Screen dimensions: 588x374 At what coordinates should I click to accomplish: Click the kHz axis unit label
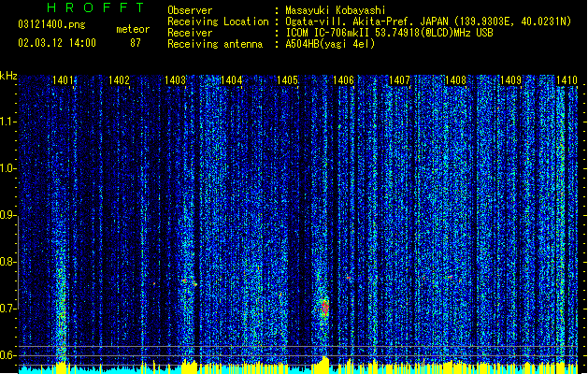[x=8, y=76]
